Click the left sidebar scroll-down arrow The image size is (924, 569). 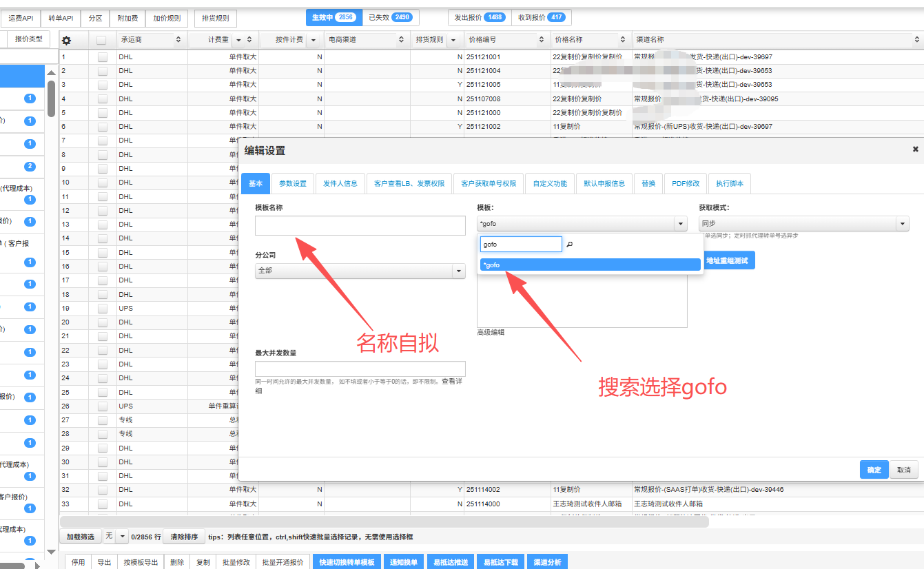coord(52,552)
